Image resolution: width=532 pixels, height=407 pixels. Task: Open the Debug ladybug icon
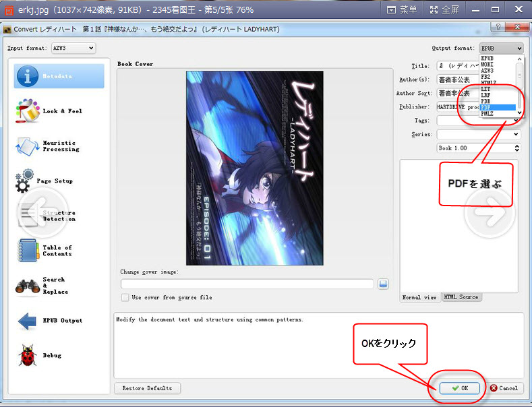pos(28,355)
